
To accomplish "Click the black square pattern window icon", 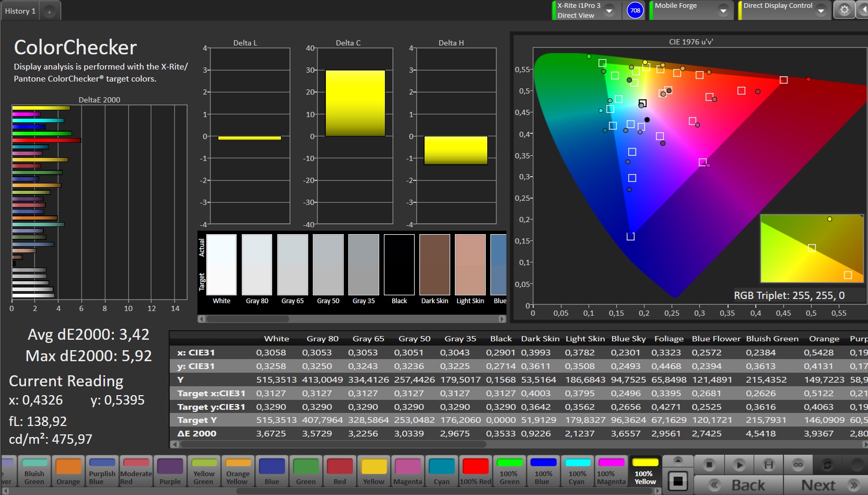I will [x=677, y=481].
